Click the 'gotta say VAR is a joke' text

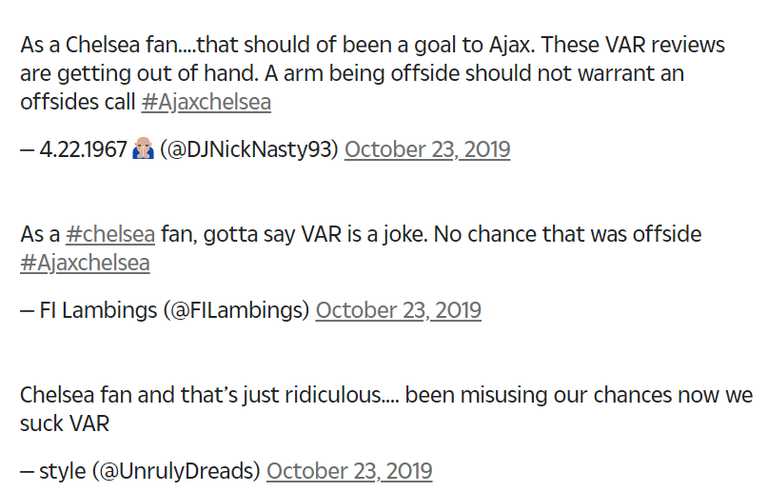pyautogui.click(x=280, y=235)
